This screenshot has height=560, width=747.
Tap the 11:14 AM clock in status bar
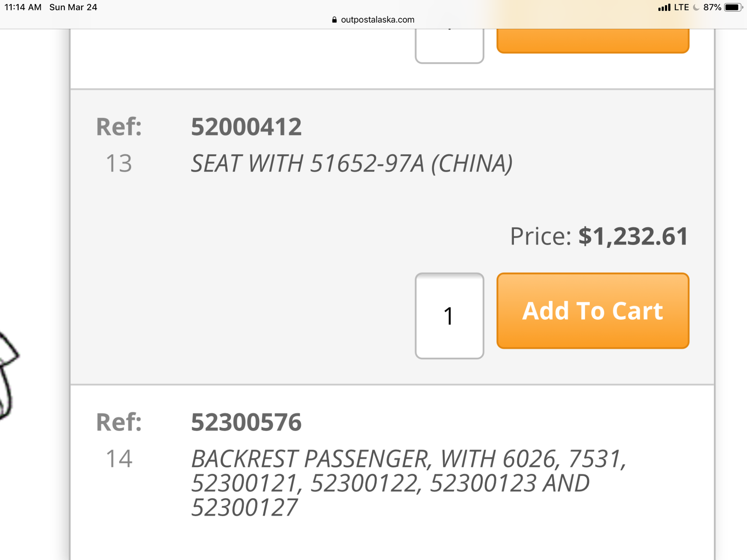23,7
